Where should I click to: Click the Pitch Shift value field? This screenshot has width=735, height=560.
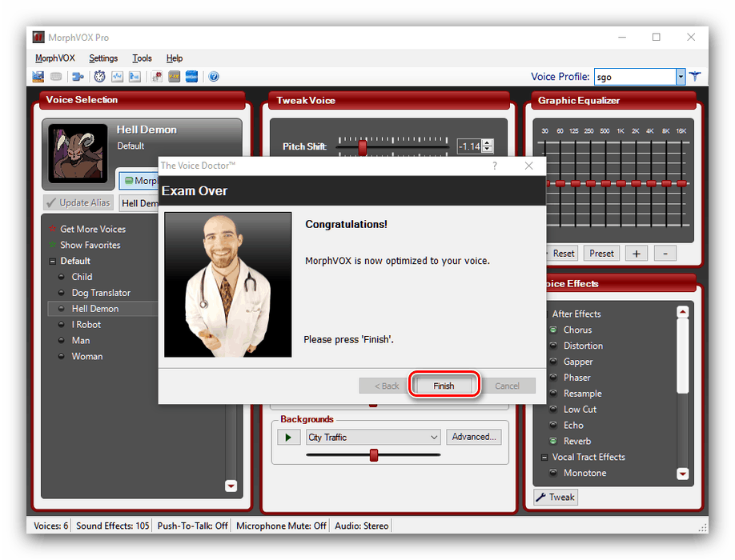pyautogui.click(x=470, y=146)
